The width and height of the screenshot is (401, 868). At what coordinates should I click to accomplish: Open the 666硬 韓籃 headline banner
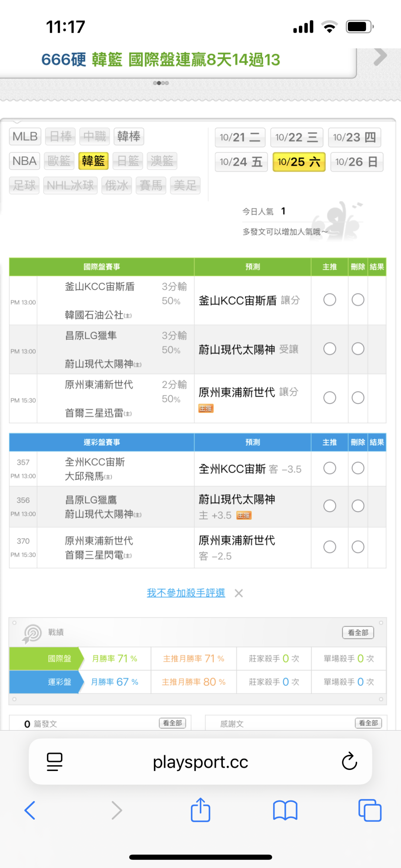pos(160,59)
